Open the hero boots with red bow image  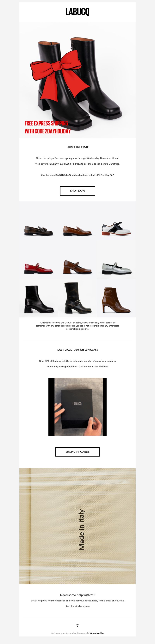(x=77, y=80)
